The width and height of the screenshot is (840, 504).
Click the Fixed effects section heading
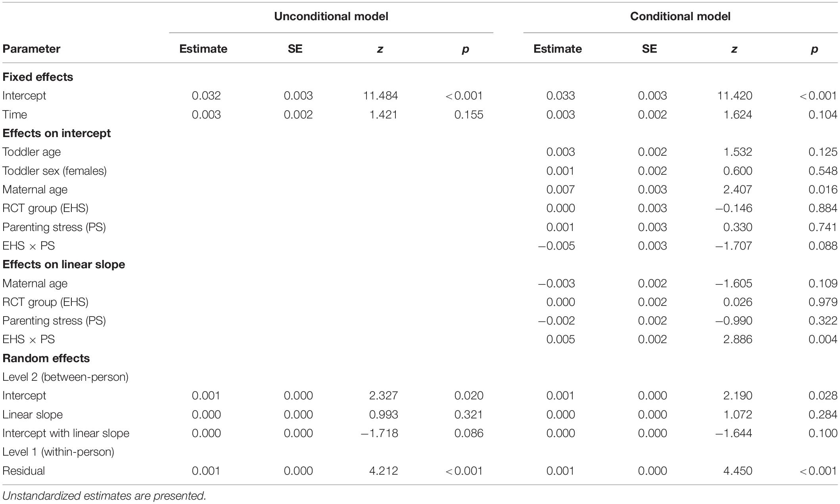coord(38,77)
